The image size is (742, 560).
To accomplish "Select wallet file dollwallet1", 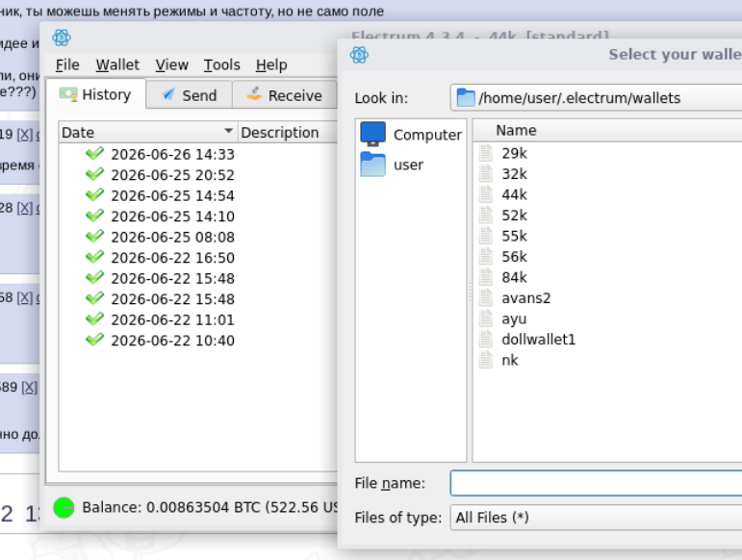I will coord(539,340).
